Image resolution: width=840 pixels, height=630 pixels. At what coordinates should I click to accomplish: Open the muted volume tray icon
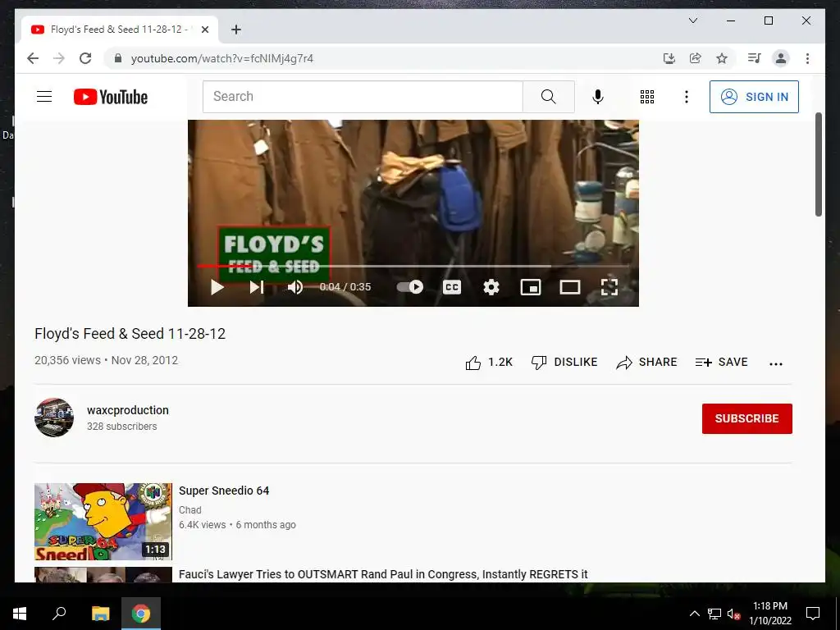[x=733, y=614]
